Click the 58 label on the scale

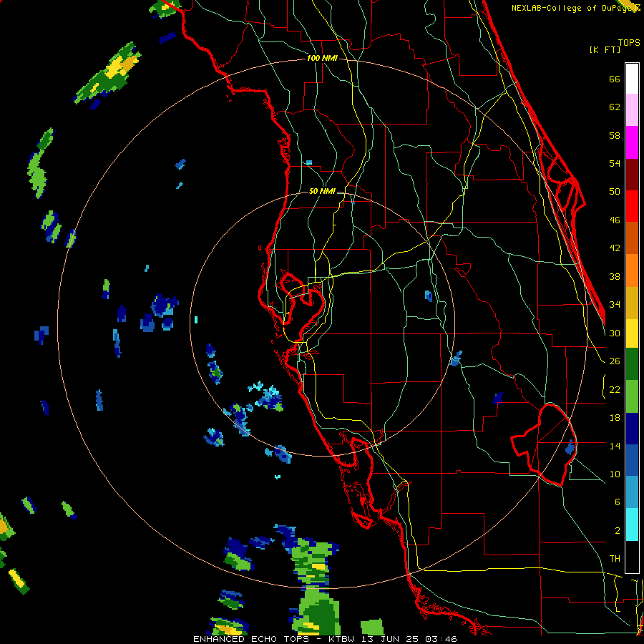click(615, 135)
